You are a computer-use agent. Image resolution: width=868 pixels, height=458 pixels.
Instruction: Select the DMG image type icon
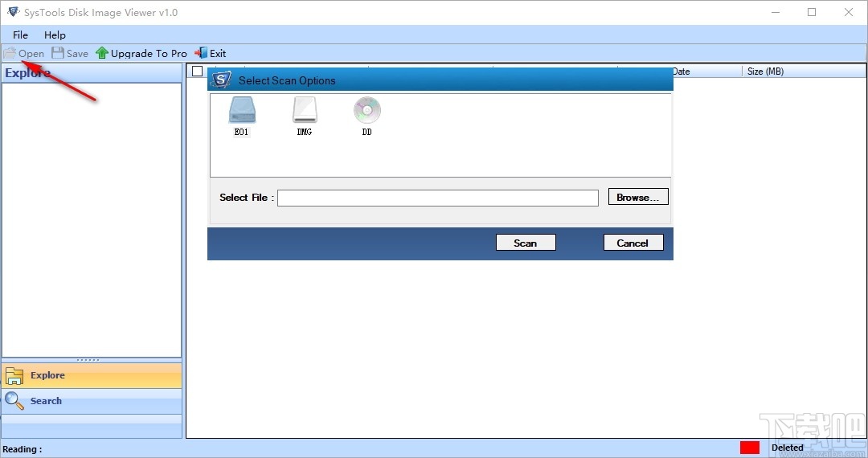click(305, 117)
